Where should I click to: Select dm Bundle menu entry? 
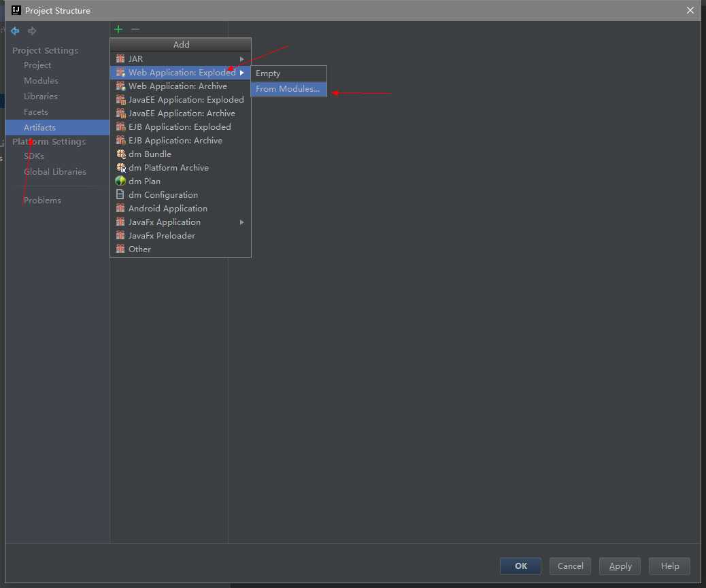coord(180,154)
